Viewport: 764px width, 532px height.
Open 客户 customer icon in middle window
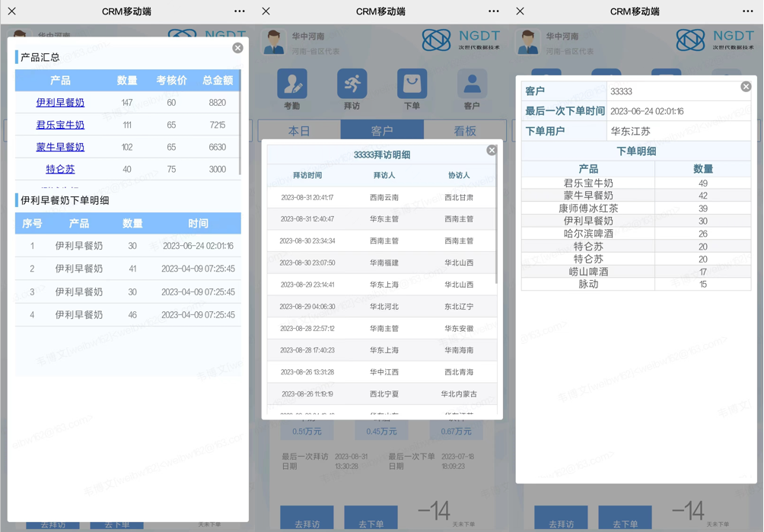pos(472,84)
